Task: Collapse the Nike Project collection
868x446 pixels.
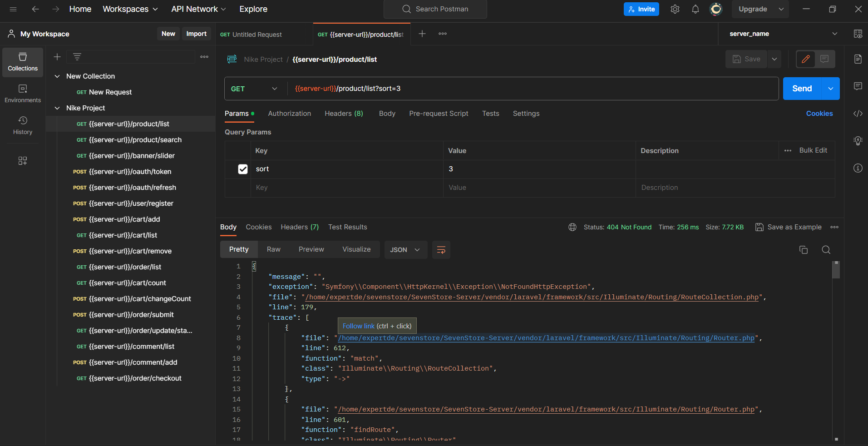Action: pyautogui.click(x=57, y=108)
